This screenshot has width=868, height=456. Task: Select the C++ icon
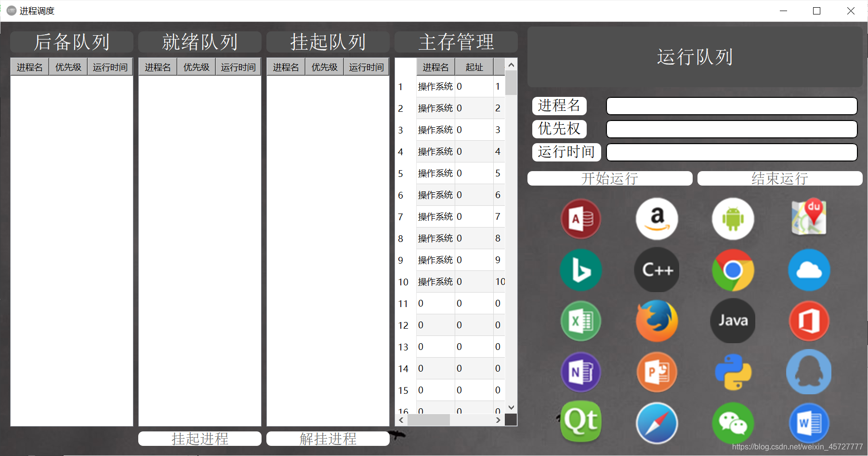click(657, 270)
